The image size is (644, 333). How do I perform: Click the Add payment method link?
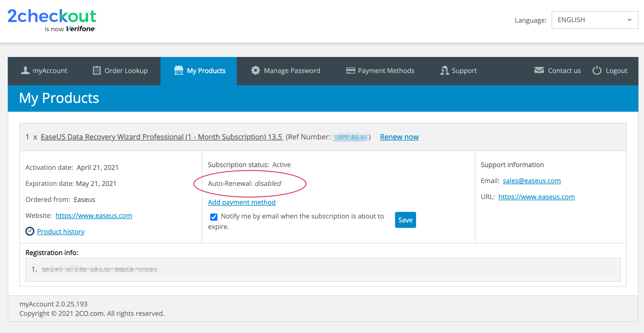coord(242,202)
